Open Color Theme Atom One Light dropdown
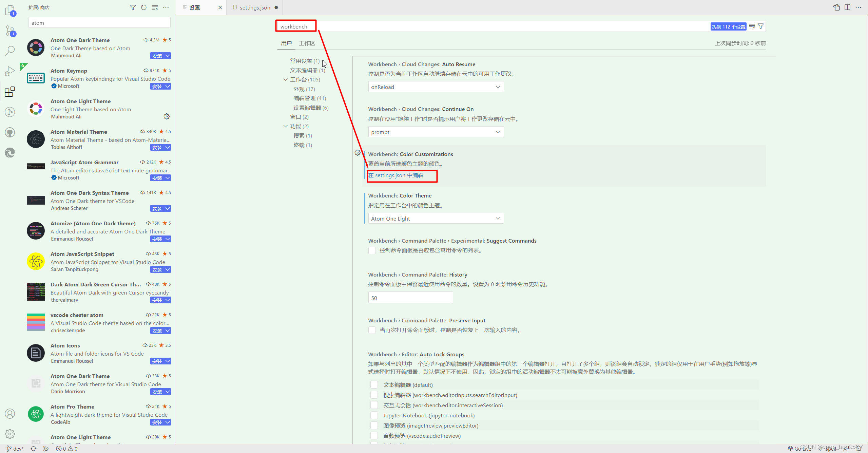 [436, 219]
